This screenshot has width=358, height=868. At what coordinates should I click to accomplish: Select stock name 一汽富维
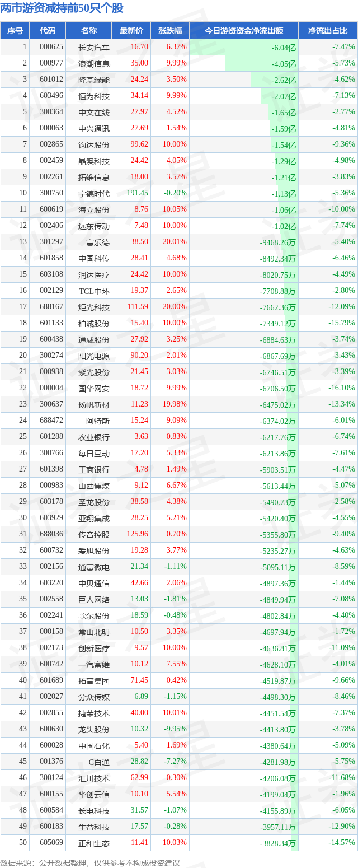tap(94, 665)
